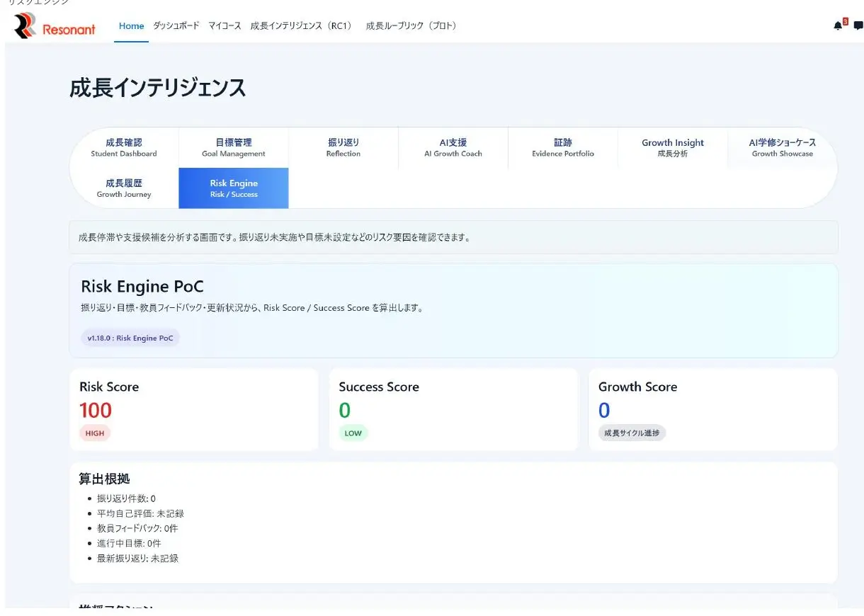The width and height of the screenshot is (864, 616).
Task: Select the Risk Engine Risk / Success tab
Action: 234,188
